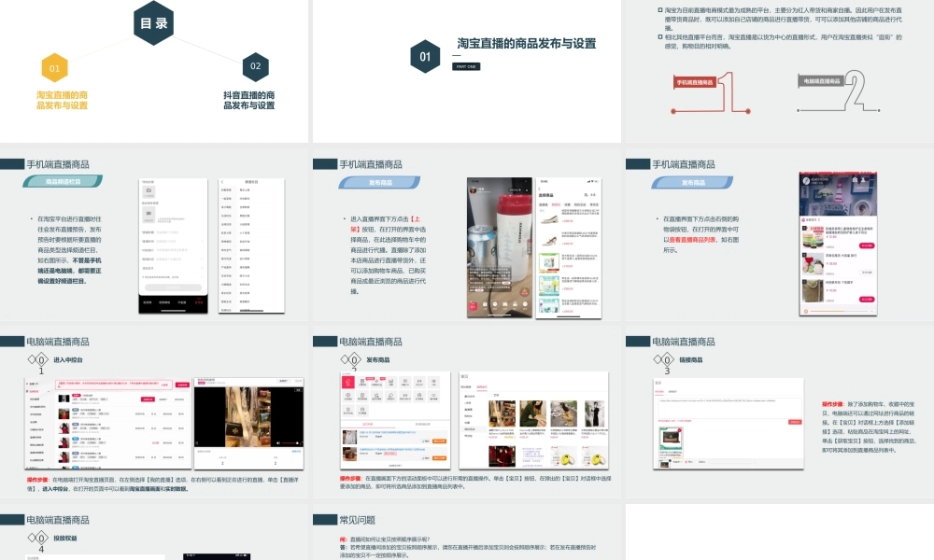Screen dimensions: 934x560
Task: Select the yellow 01 hexagon in the contents slide
Action: click(54, 68)
